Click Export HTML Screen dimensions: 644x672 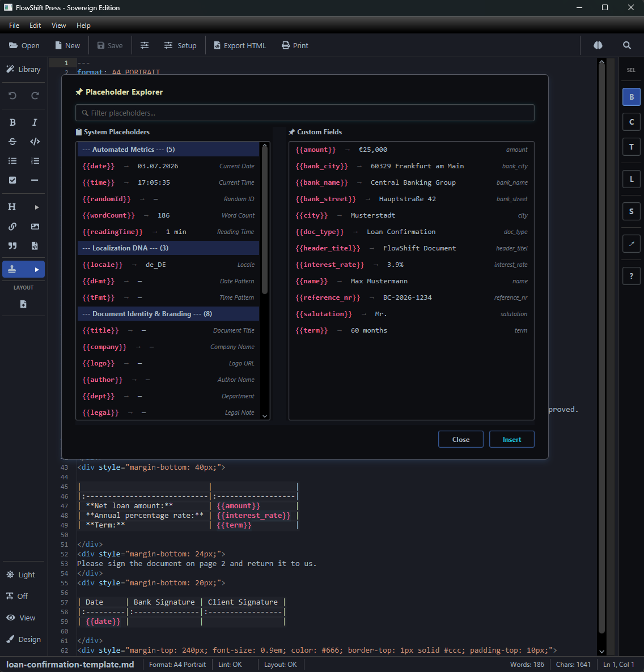point(240,45)
